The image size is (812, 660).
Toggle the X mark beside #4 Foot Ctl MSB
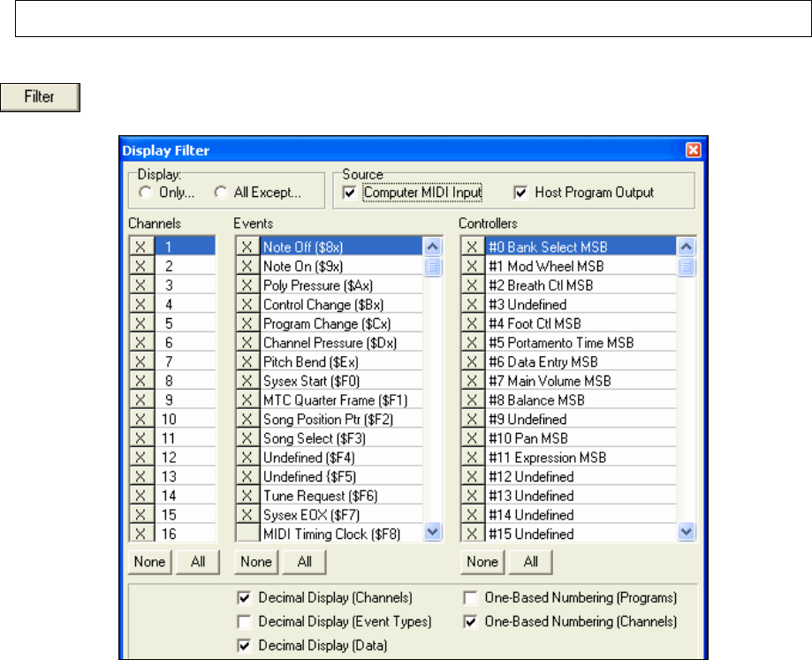(x=473, y=323)
